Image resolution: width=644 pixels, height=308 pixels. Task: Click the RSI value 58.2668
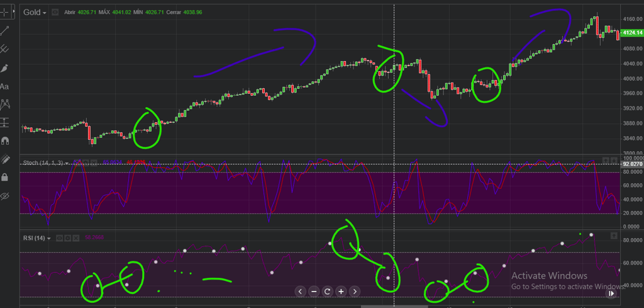(x=93, y=238)
